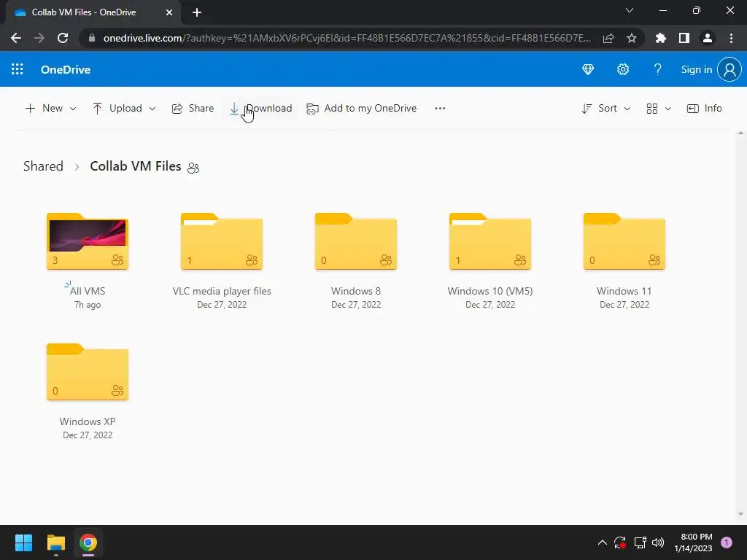
Task: Click Add to my OneDrive
Action: click(x=362, y=108)
